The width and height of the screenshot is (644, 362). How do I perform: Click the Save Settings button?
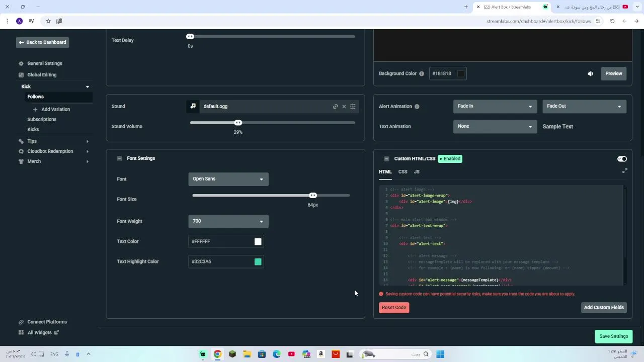pyautogui.click(x=613, y=336)
